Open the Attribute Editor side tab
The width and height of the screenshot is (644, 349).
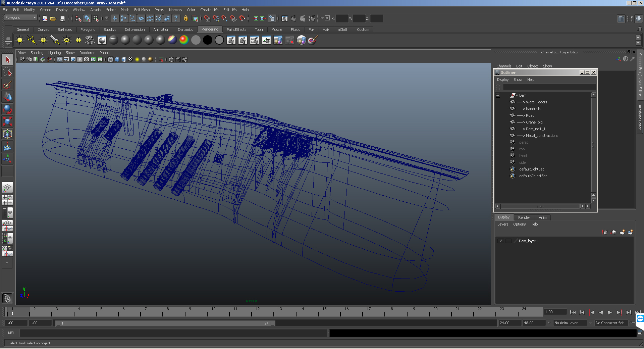point(640,117)
